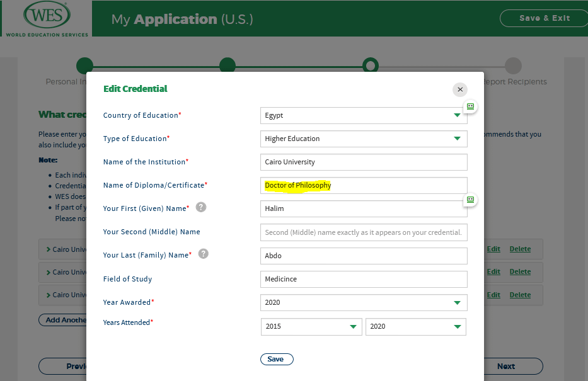The image size is (588, 381).
Task: Click help icon next to First (Given) Name
Action: [201, 207]
